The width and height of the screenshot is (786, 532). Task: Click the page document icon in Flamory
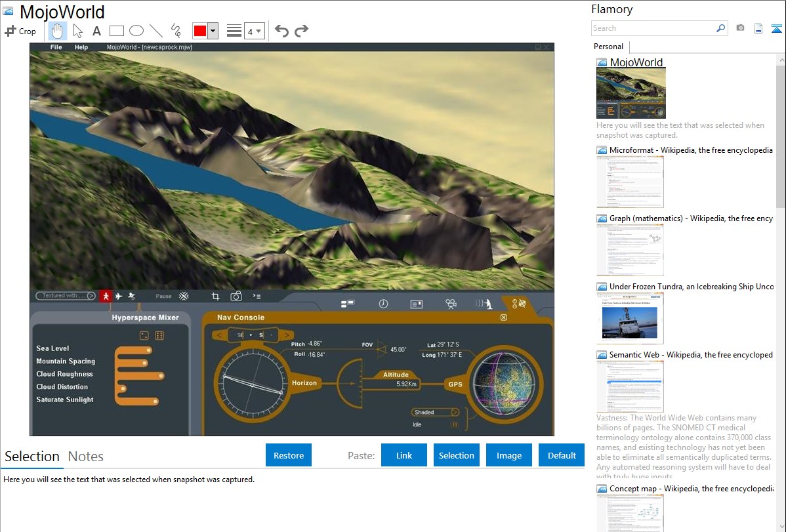(x=758, y=28)
